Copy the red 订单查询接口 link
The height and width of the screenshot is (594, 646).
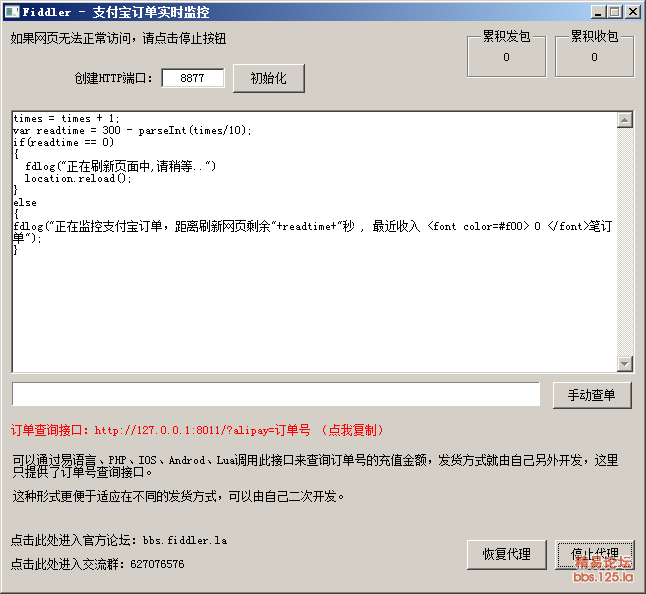point(197,430)
